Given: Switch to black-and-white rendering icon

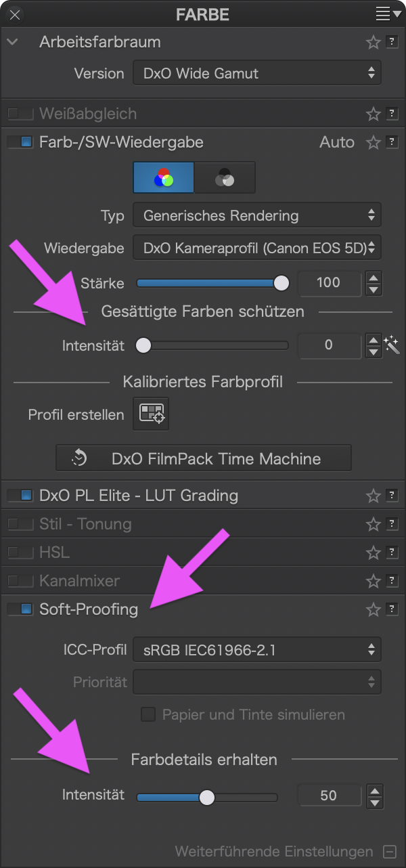Looking at the screenshot, I should (x=225, y=178).
